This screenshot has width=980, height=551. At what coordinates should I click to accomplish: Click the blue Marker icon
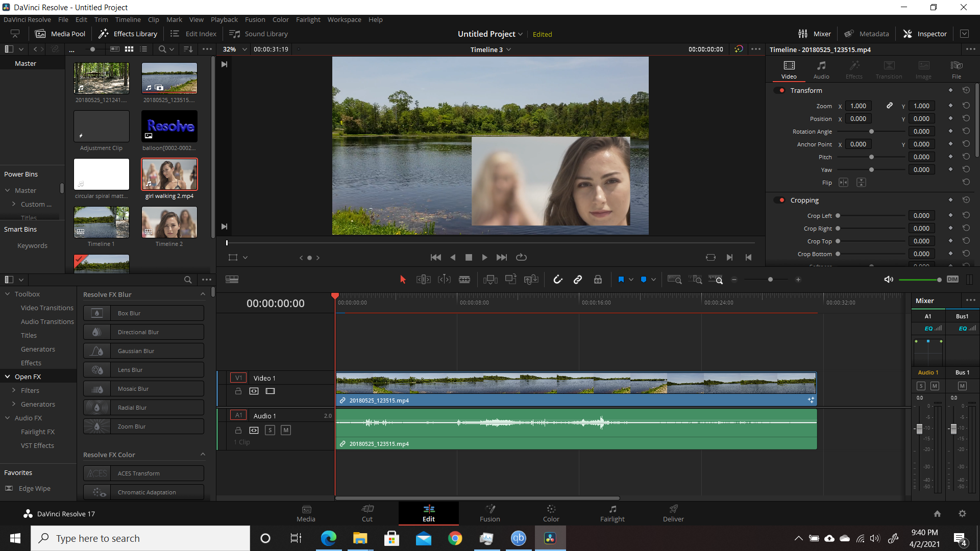[644, 280]
